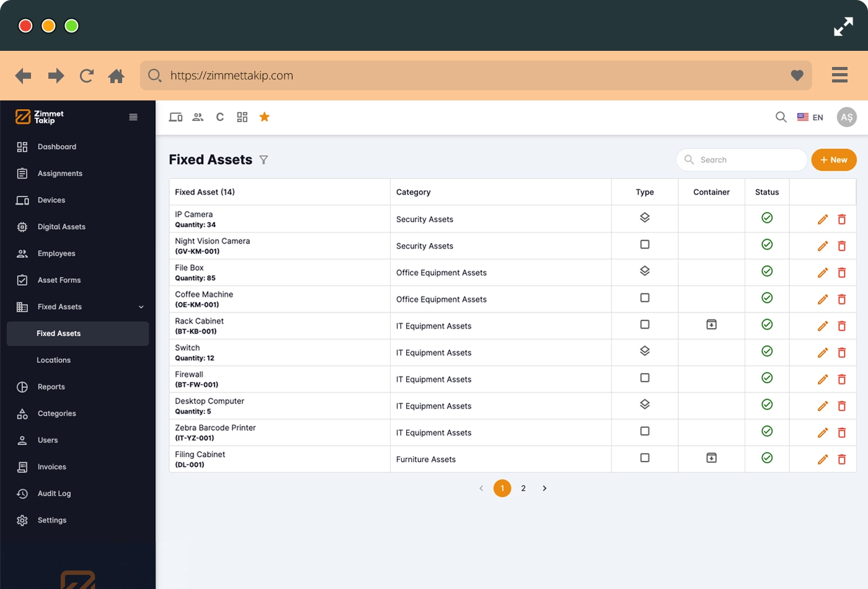Delete the Desktop Computer row

[842, 406]
